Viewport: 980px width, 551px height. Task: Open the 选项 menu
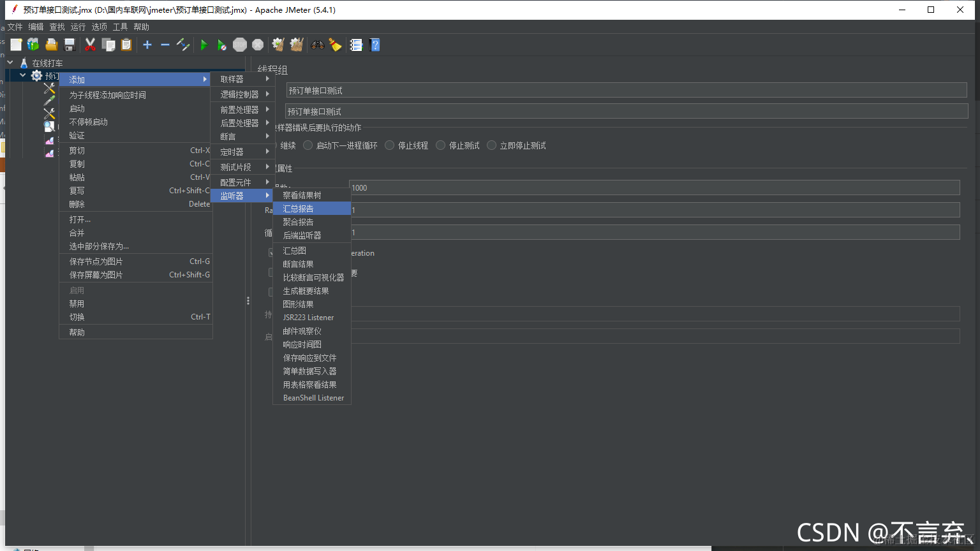99,27
